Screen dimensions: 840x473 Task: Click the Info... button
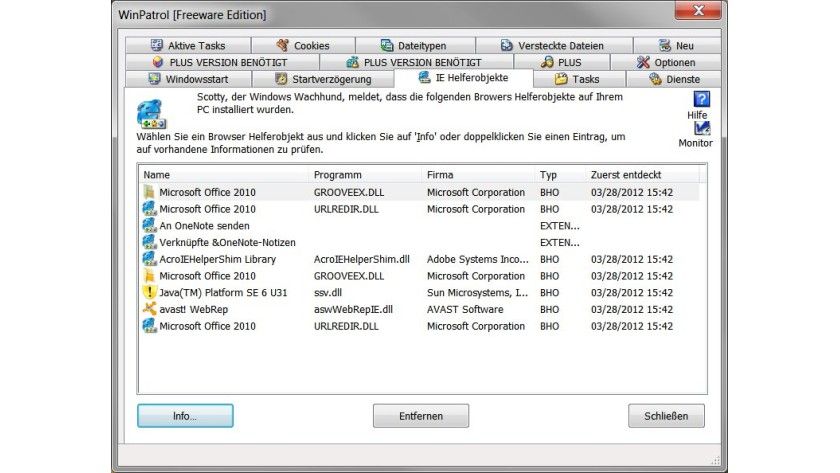(185, 416)
